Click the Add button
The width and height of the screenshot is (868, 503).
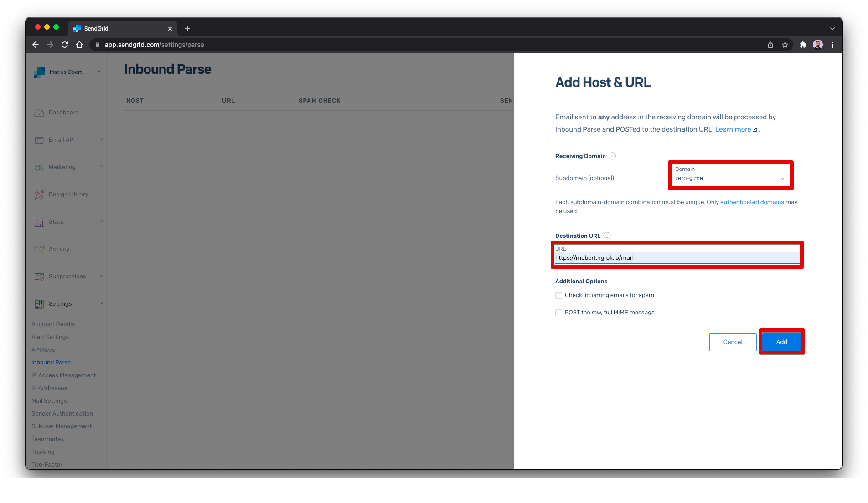[781, 342]
